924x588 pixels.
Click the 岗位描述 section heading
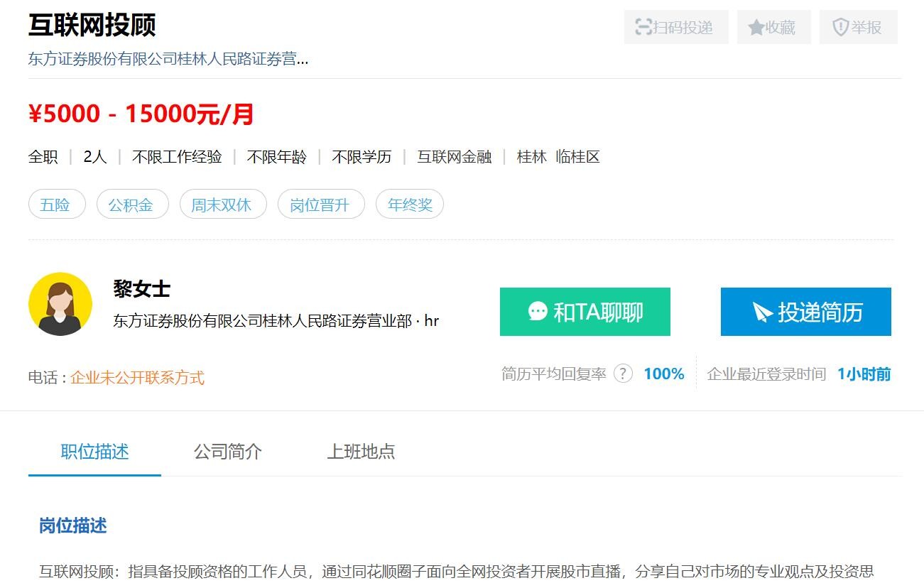pos(73,526)
